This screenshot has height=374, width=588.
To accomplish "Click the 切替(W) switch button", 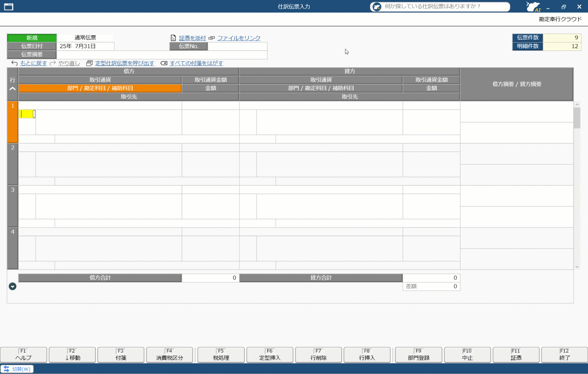I will (x=17, y=369).
